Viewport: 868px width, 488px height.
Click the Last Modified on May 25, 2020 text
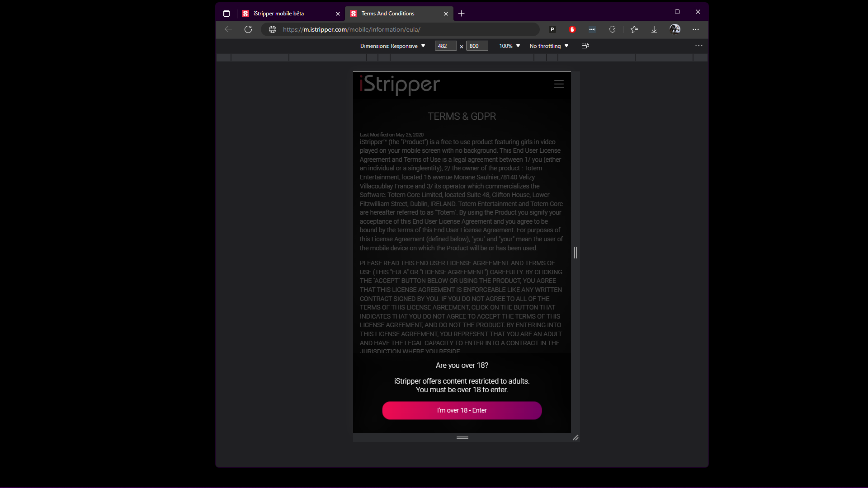pos(392,135)
